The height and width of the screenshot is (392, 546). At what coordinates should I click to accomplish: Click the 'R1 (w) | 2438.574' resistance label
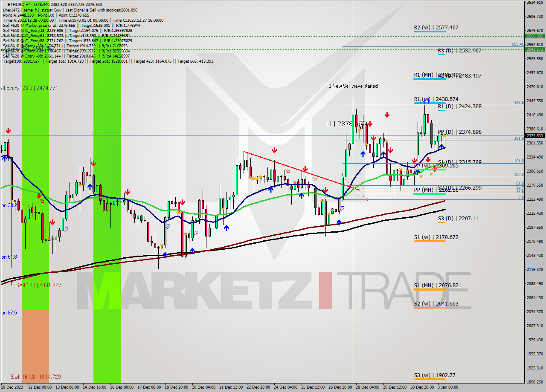(436, 99)
